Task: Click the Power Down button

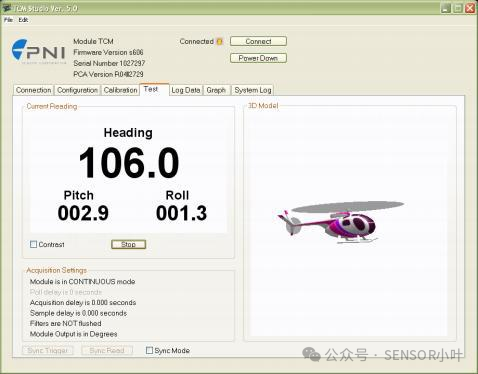Action: pyautogui.click(x=258, y=58)
